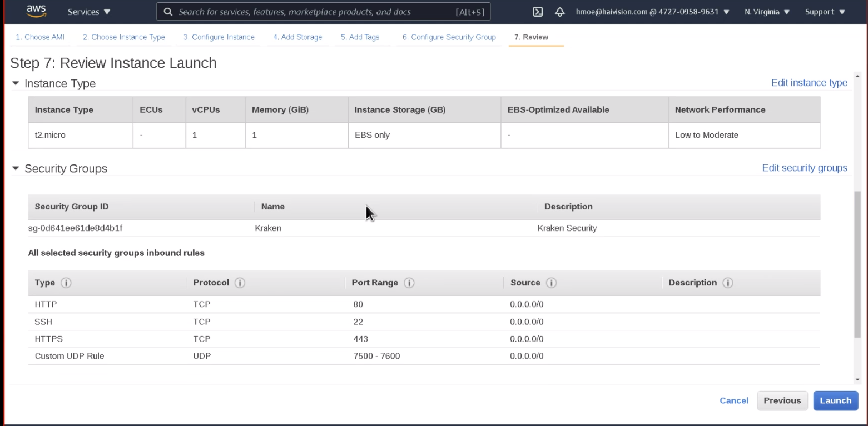Click the notifications bell icon
Image resolution: width=868 pixels, height=426 pixels.
point(560,11)
